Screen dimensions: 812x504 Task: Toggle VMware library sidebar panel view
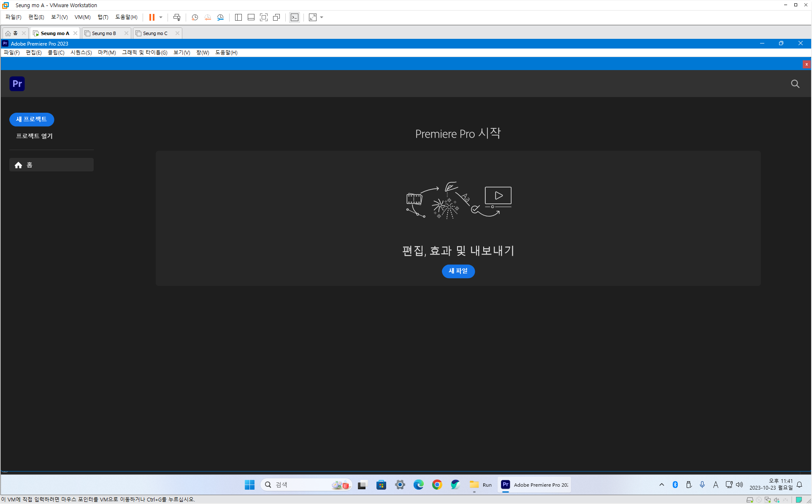pyautogui.click(x=238, y=17)
